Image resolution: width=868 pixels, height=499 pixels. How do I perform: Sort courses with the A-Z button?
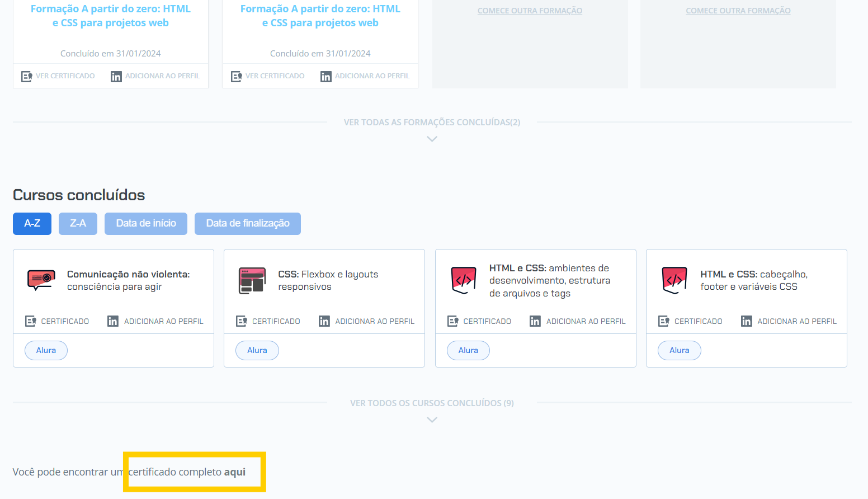[x=32, y=223]
